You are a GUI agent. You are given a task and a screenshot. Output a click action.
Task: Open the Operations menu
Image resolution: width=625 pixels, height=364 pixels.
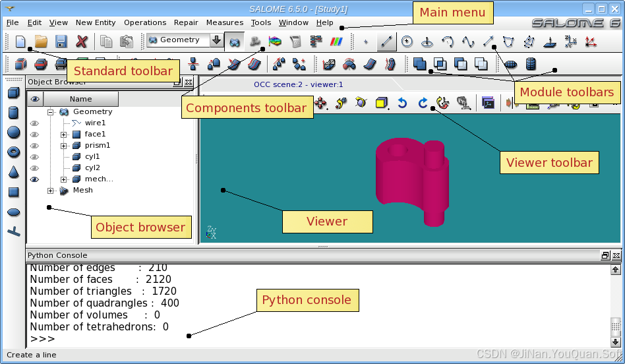145,22
